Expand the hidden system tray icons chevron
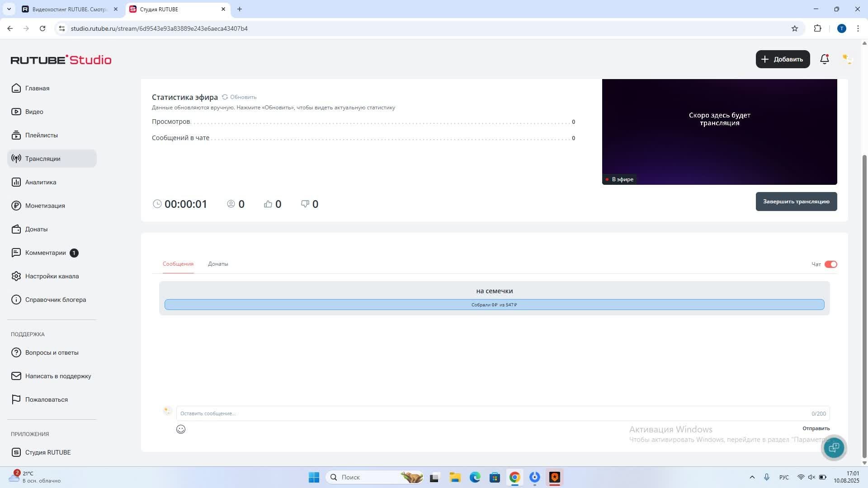This screenshot has height=488, width=868. [x=752, y=477]
